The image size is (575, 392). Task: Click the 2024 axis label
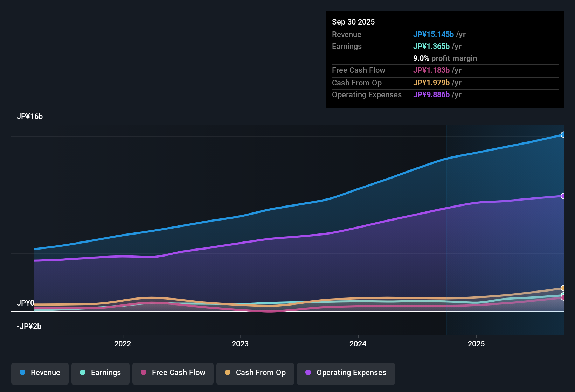point(358,344)
